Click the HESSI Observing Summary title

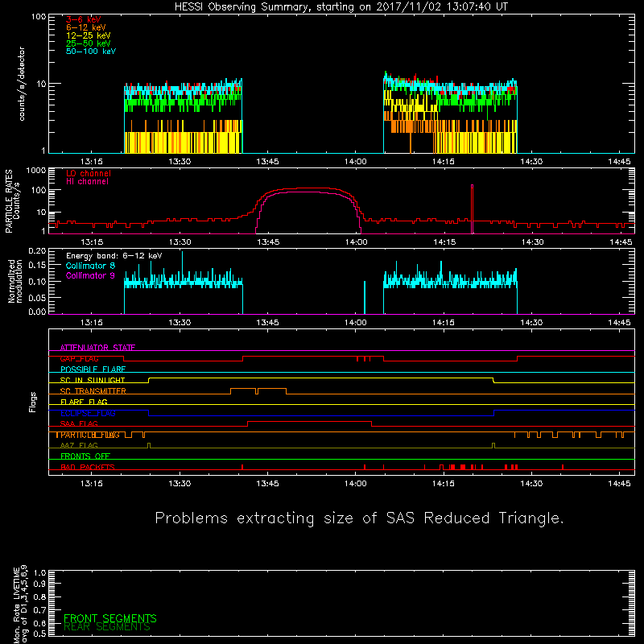(x=341, y=7)
